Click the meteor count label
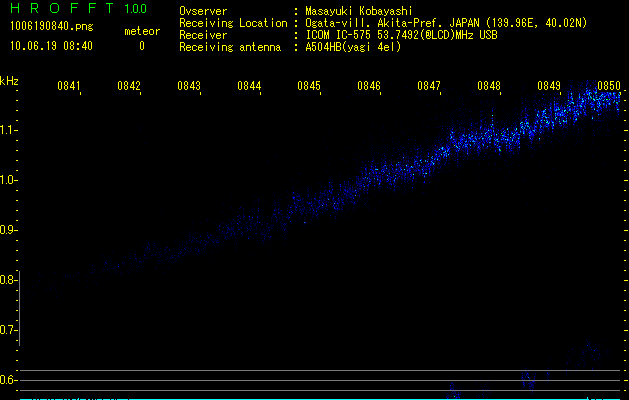This screenshot has width=629, height=400. point(142,31)
